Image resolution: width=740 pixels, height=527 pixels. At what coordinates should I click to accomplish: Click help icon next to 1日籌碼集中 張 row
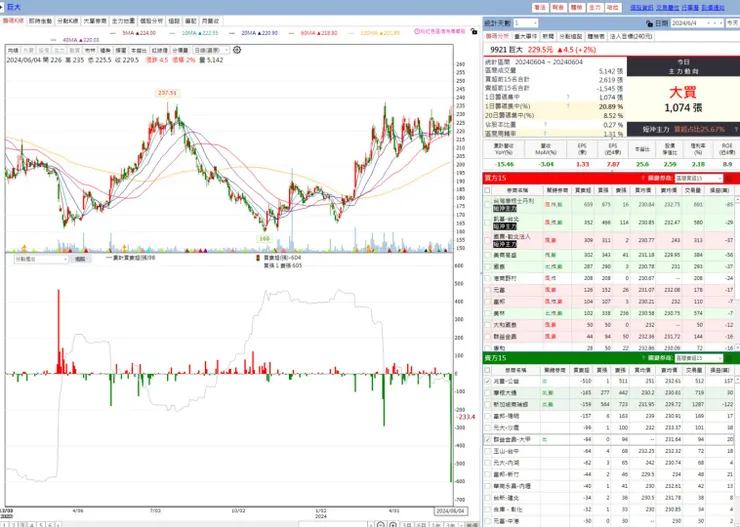coord(569,97)
